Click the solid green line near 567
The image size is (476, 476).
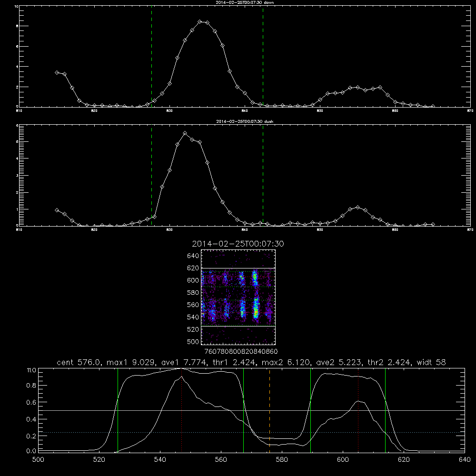pos(243,410)
